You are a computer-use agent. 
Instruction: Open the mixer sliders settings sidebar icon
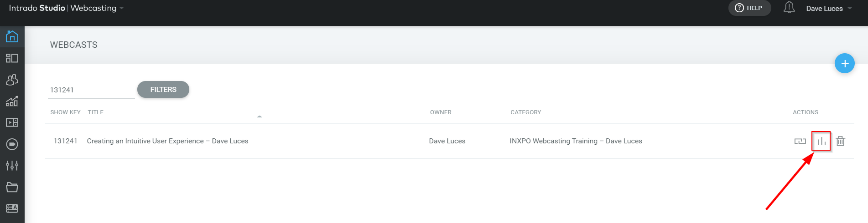[12, 166]
